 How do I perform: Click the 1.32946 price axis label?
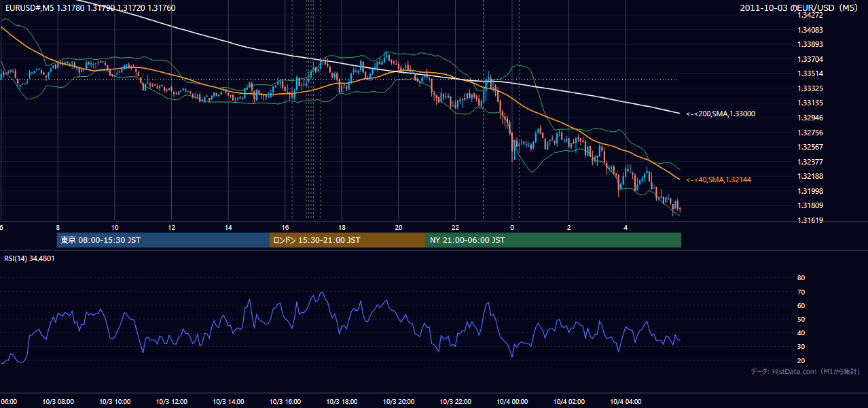click(x=810, y=118)
